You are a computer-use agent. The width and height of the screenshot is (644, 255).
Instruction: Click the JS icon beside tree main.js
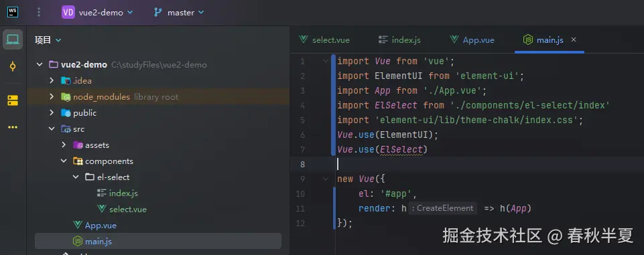(78, 242)
